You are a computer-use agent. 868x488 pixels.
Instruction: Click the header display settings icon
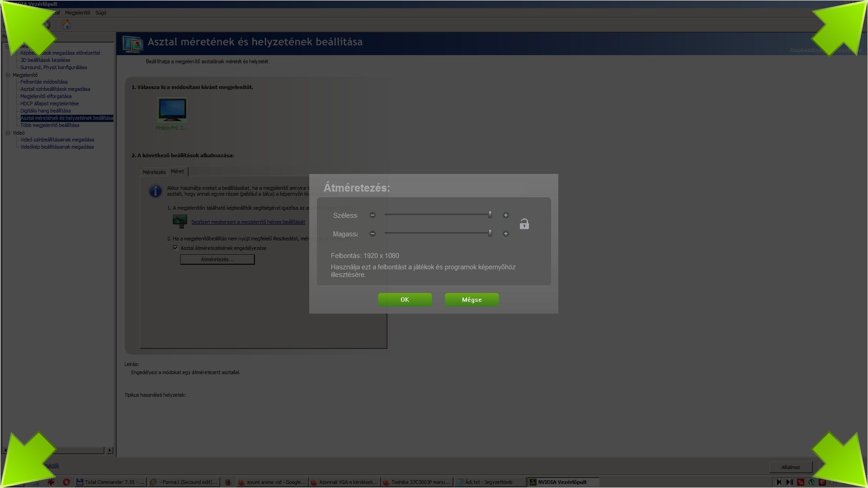click(133, 44)
